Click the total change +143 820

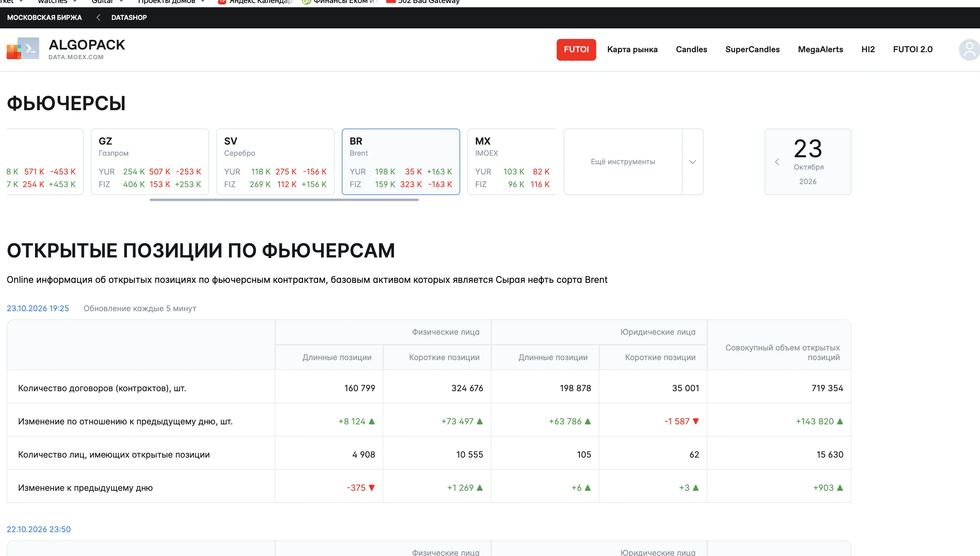(x=815, y=421)
